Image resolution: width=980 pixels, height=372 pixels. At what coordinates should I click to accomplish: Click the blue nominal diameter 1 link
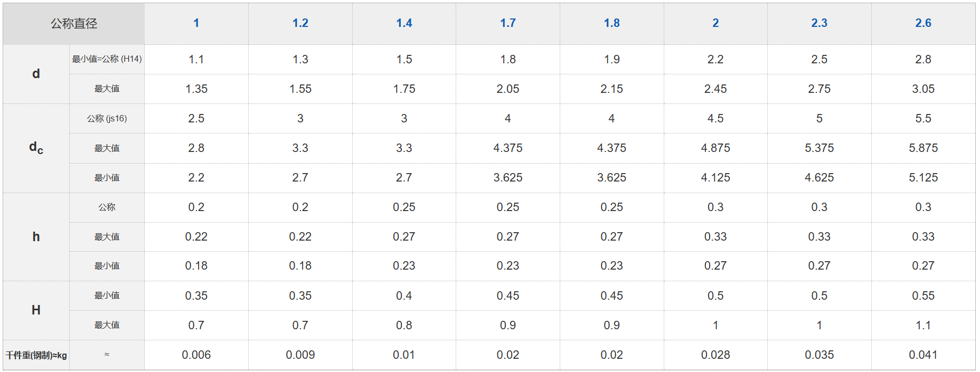pos(196,23)
